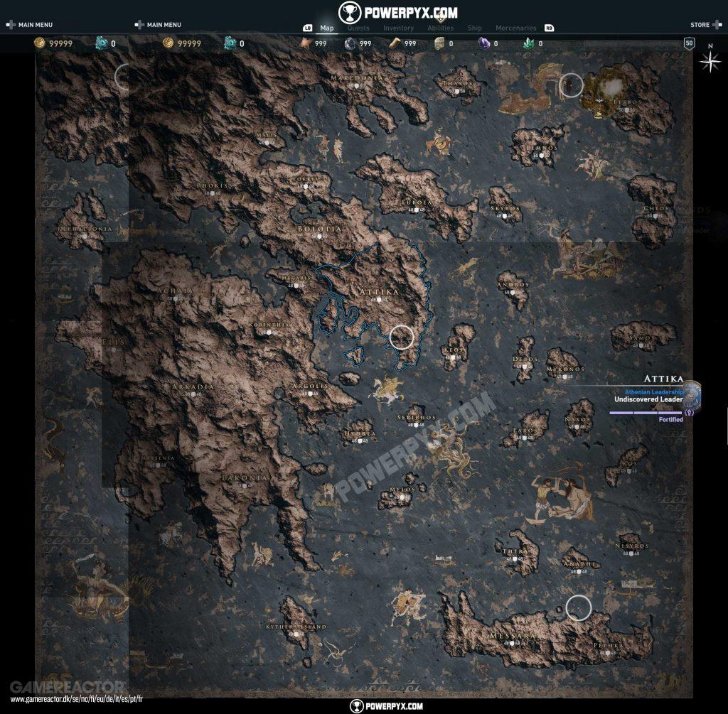
Task: Select the Melos island label
Action: [402, 490]
